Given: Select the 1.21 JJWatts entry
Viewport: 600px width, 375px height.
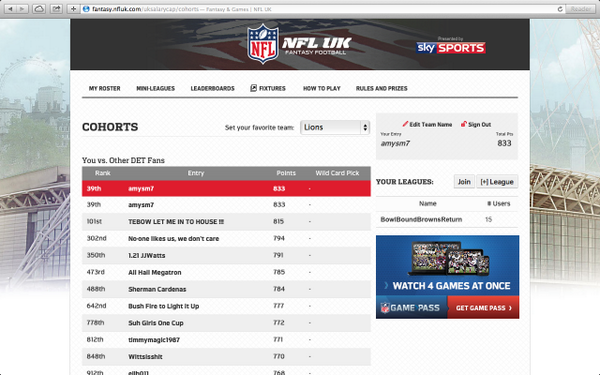Looking at the screenshot, I should coord(147,255).
